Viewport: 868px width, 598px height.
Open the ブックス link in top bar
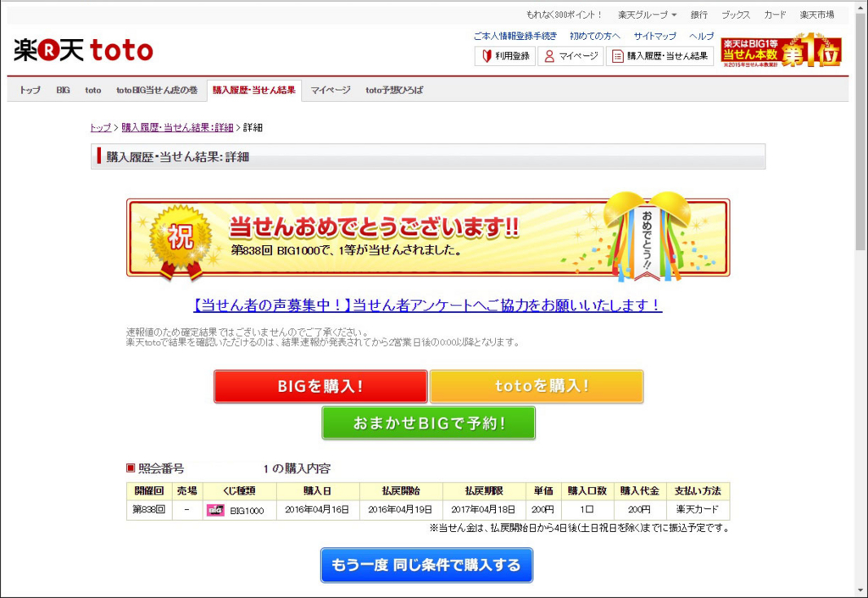tap(736, 15)
